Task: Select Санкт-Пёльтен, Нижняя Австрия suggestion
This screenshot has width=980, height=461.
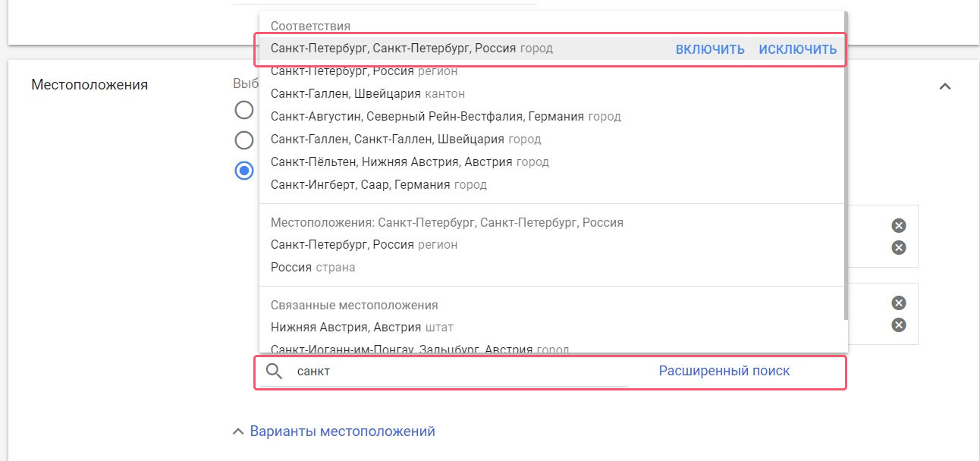Action: click(552, 162)
